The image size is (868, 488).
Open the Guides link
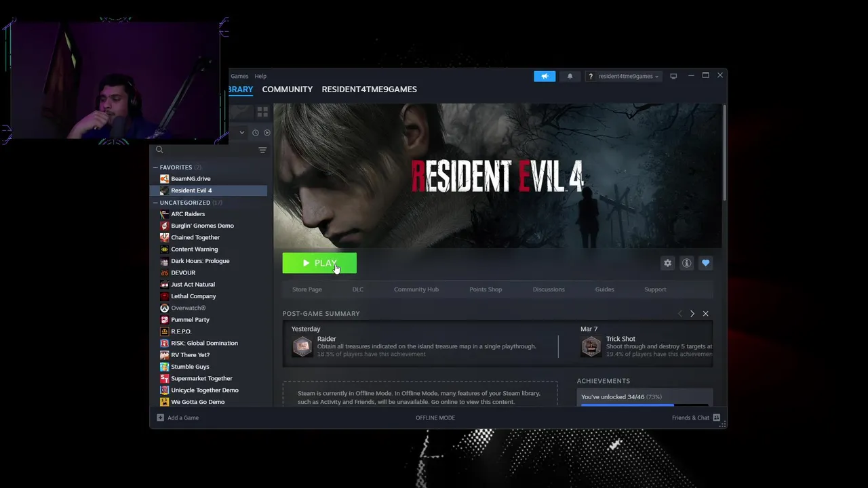pos(605,289)
